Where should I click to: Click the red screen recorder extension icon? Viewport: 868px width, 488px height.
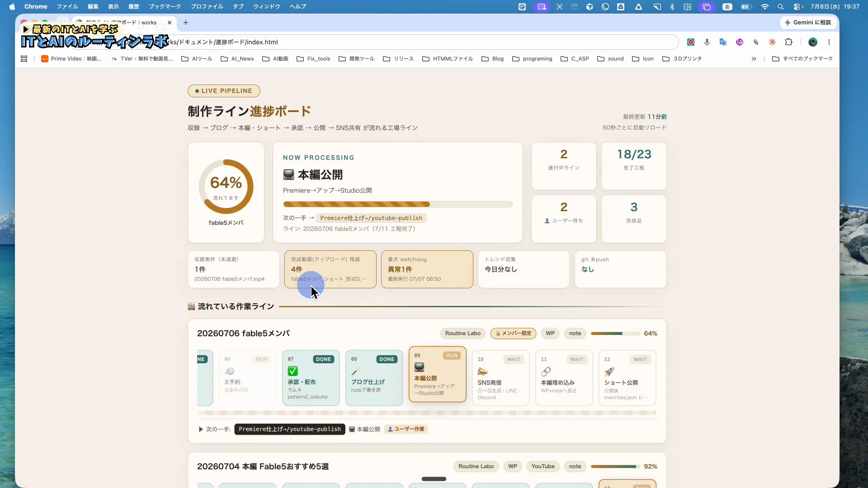[691, 42]
